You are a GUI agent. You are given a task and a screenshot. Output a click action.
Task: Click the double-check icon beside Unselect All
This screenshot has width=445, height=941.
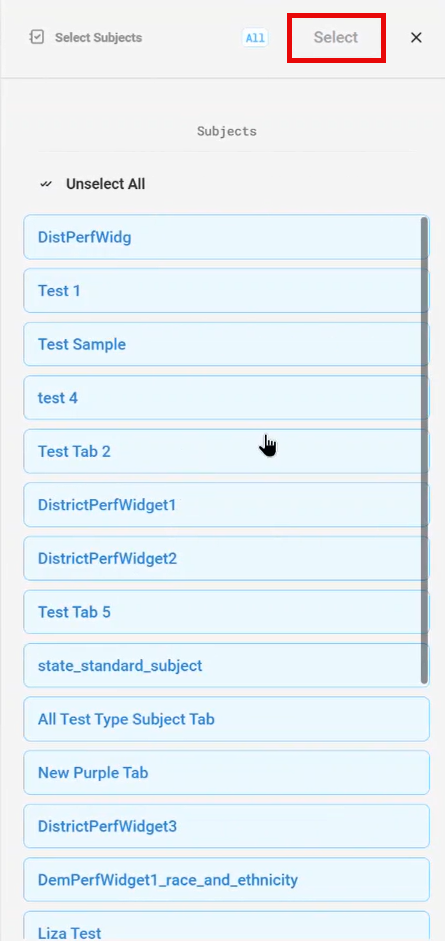click(x=46, y=184)
